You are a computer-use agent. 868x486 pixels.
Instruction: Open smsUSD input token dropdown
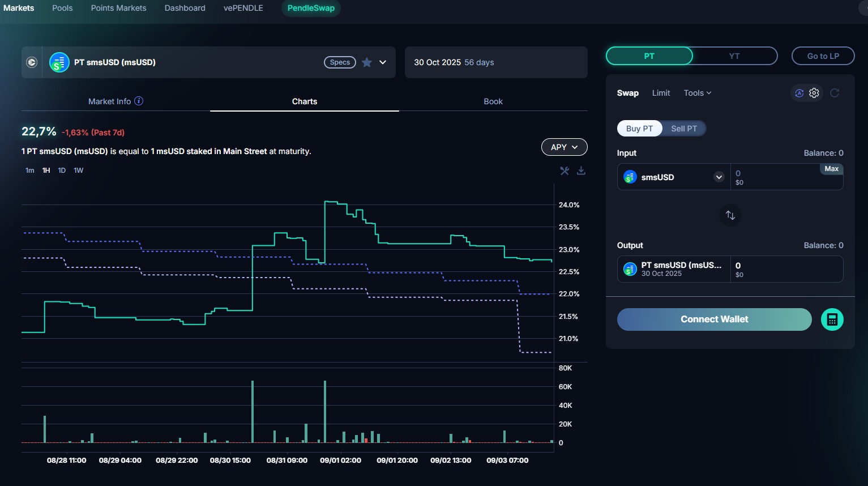[x=719, y=177]
